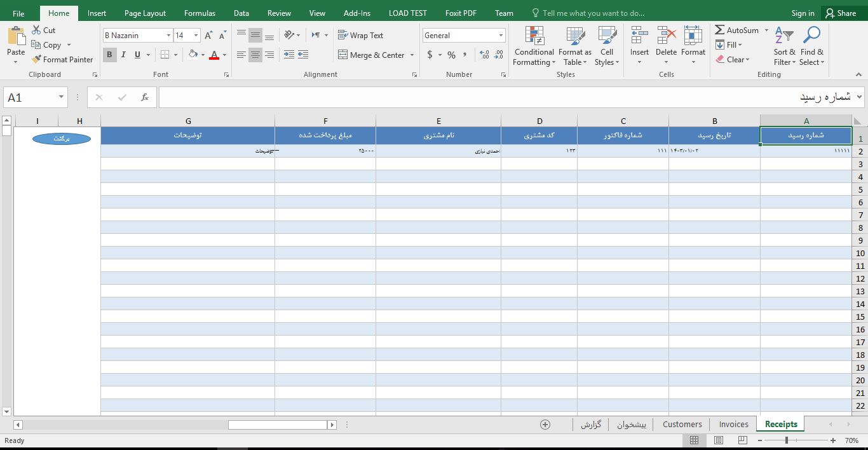Click the Fill Color paint bucket

pos(194,55)
